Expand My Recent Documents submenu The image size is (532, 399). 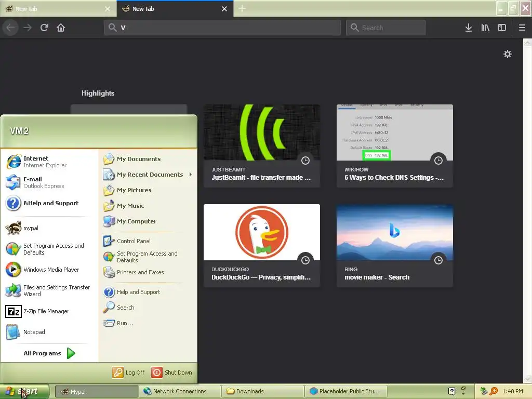(148, 175)
